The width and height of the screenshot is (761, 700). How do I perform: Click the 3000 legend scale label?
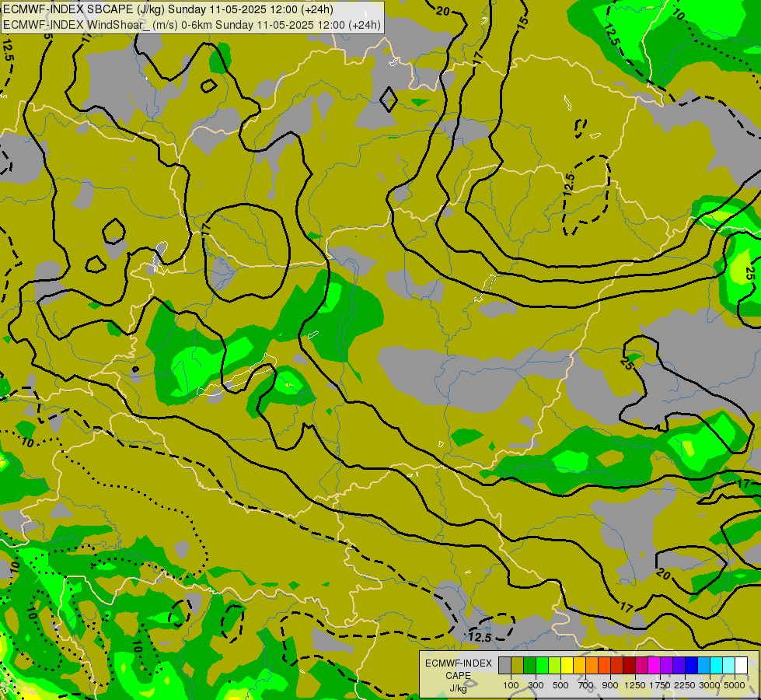tap(710, 685)
